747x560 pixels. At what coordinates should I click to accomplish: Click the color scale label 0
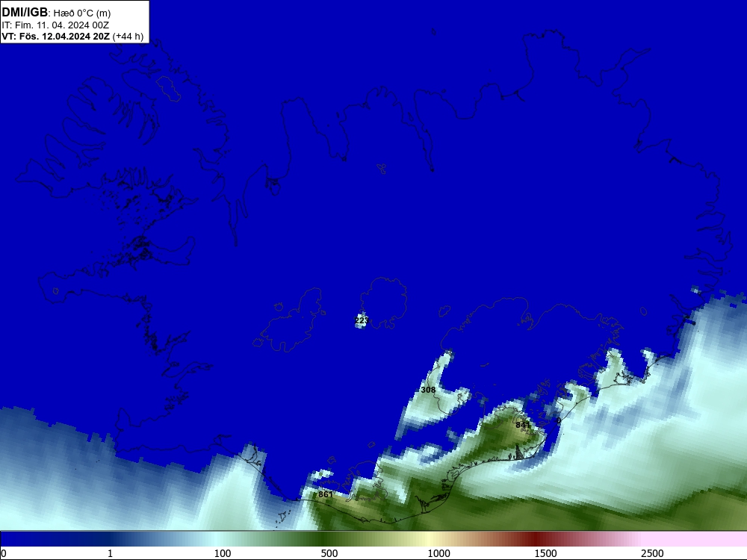[4, 553]
